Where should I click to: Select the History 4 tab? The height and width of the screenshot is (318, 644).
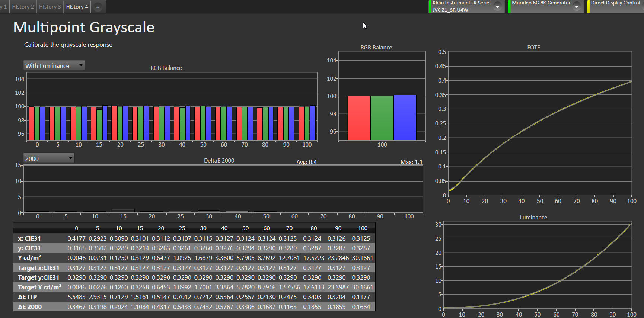77,7
